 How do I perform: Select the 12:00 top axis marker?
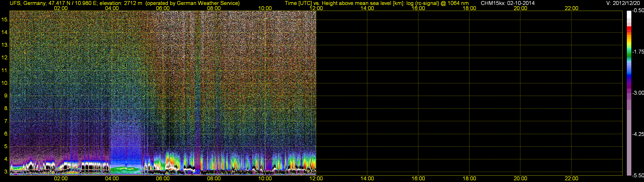point(316,8)
